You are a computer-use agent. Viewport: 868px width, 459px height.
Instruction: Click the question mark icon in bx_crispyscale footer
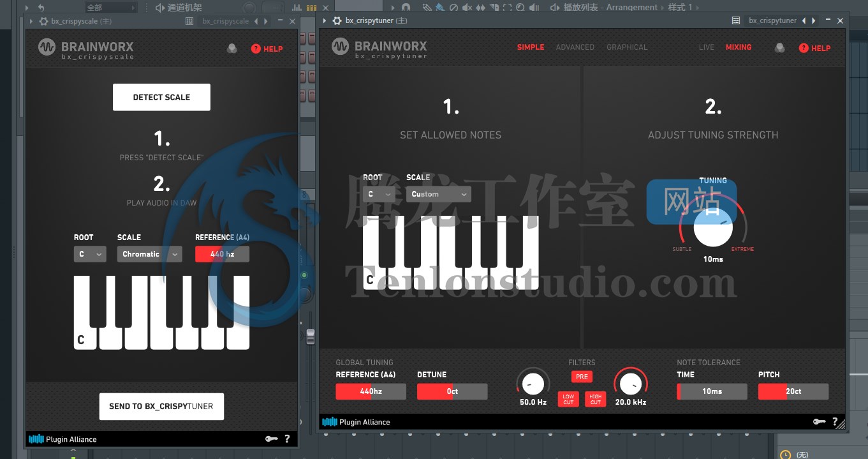click(287, 439)
